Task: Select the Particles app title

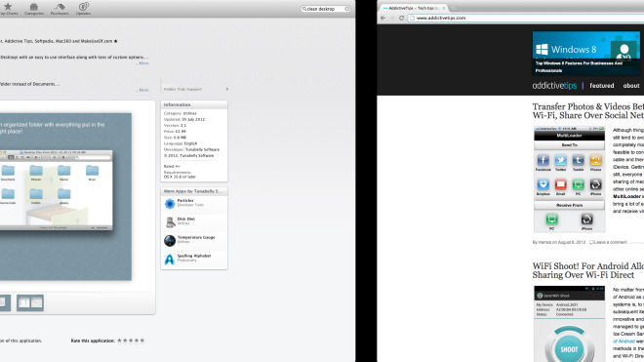Action: click(185, 201)
